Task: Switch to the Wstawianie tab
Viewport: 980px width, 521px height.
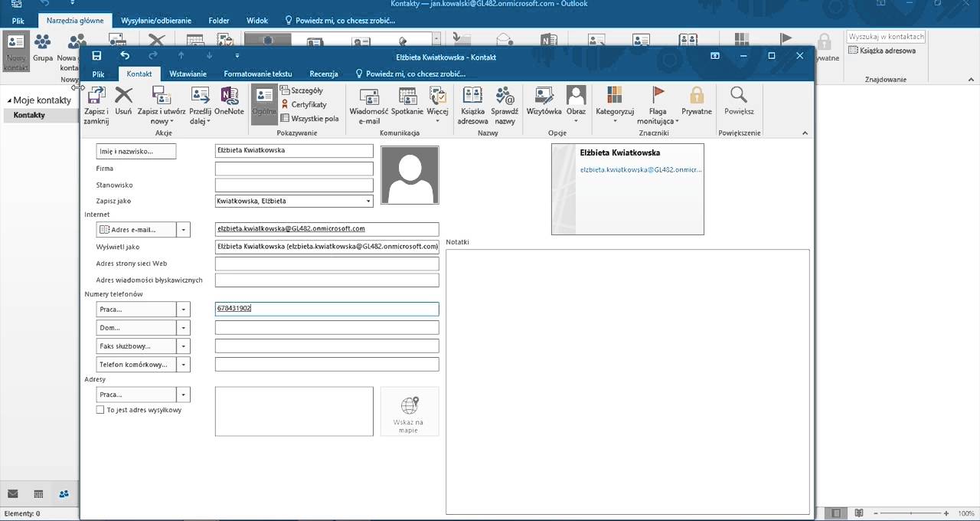Action: click(x=188, y=74)
